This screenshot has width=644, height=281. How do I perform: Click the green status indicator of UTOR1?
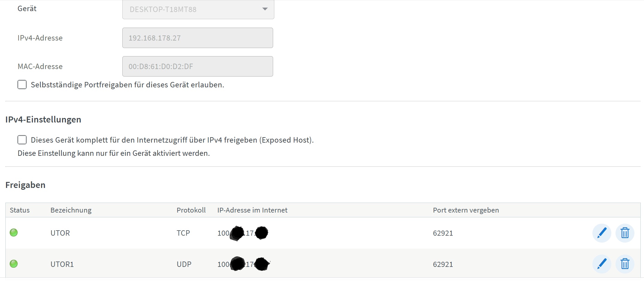click(x=14, y=264)
